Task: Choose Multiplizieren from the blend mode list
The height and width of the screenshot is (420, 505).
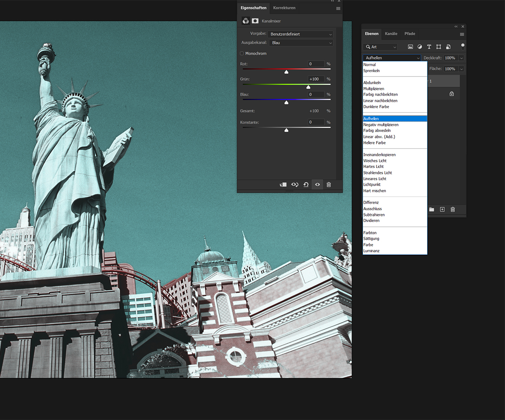Action: click(x=374, y=89)
